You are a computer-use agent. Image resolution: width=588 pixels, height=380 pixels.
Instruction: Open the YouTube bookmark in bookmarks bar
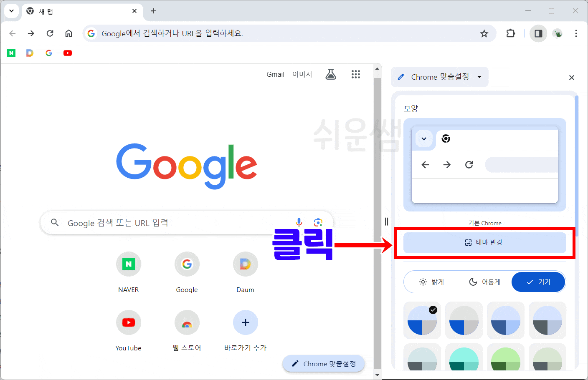coord(68,53)
